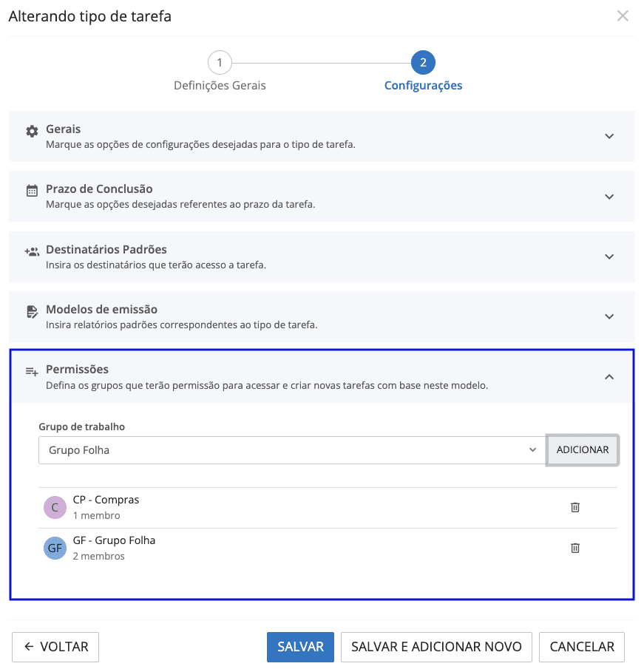Click the list-add icon beside Permissões
This screenshot has height=669, width=644.
pos(32,371)
